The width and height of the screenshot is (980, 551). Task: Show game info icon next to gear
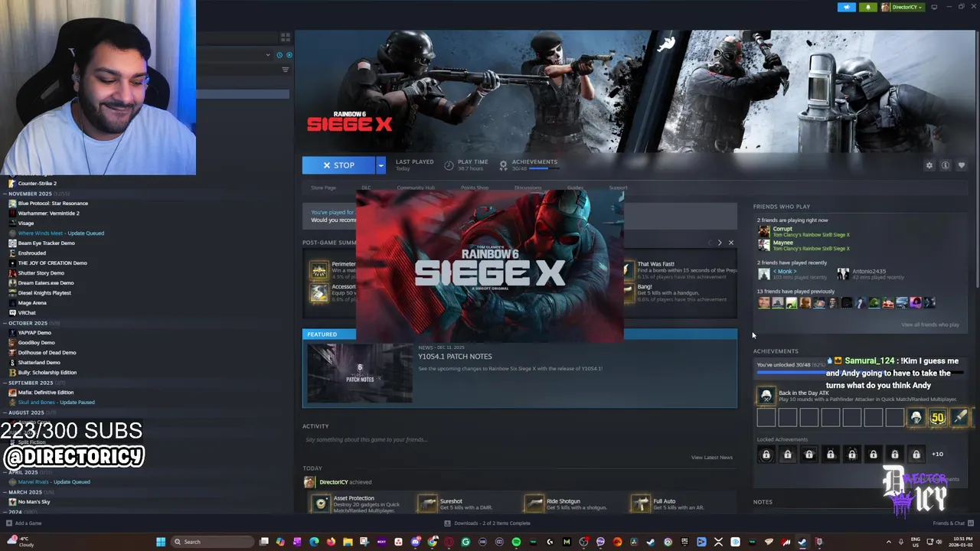click(x=946, y=165)
